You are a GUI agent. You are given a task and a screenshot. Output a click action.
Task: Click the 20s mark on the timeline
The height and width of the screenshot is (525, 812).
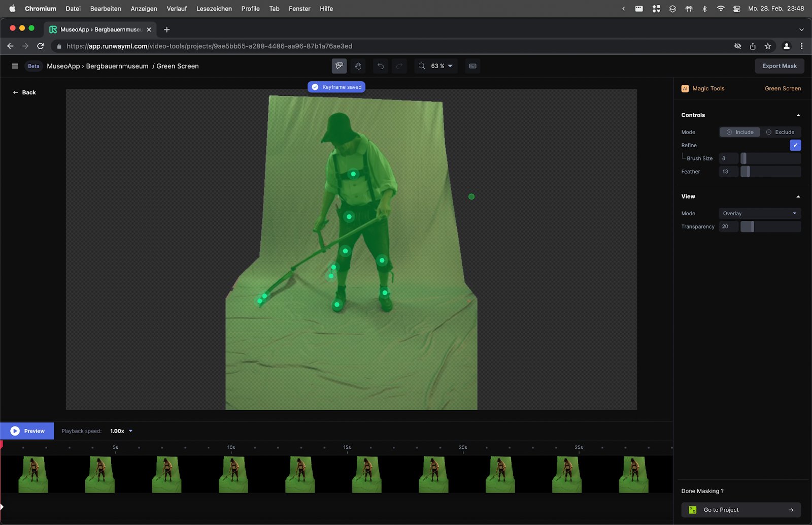[463, 447]
